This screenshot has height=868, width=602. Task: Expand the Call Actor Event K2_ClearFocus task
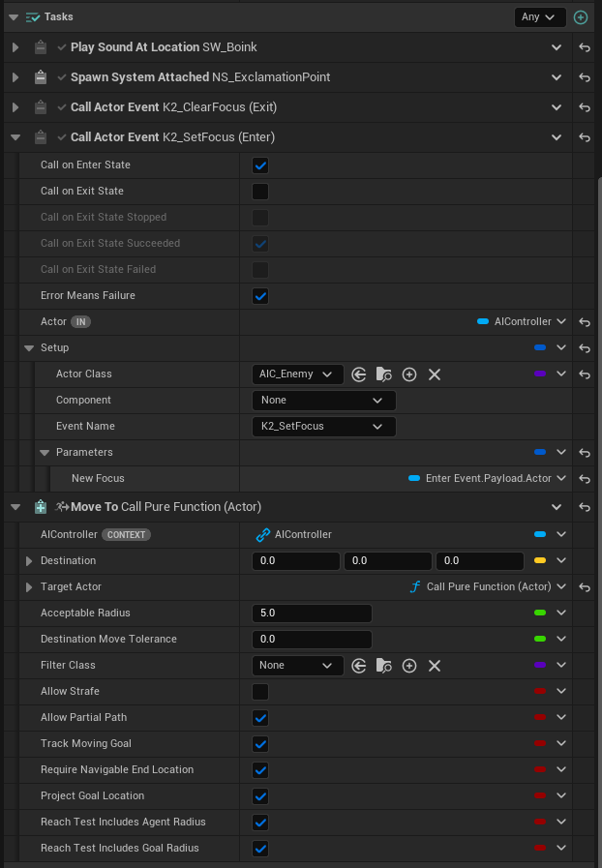pyautogui.click(x=15, y=106)
